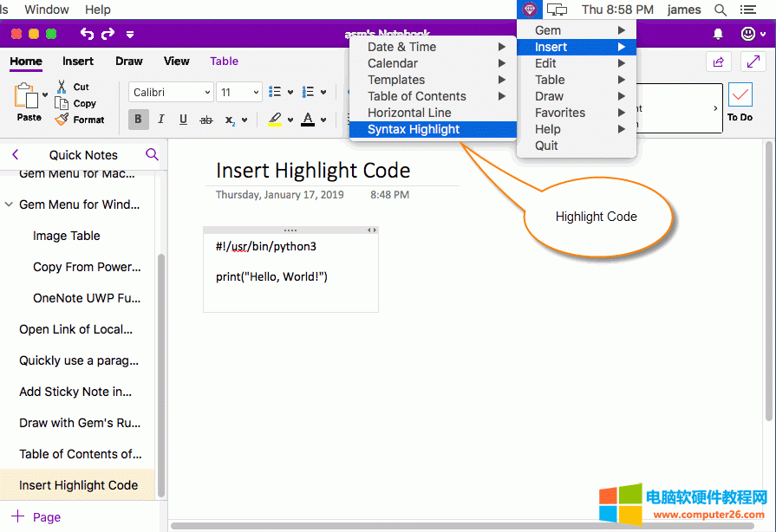
Task: Open the font size 11 dropdown
Action: tap(239, 93)
